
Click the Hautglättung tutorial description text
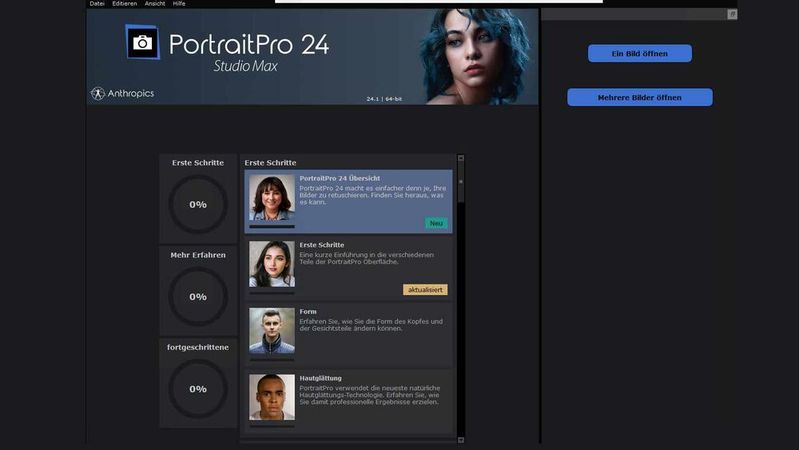(370, 395)
